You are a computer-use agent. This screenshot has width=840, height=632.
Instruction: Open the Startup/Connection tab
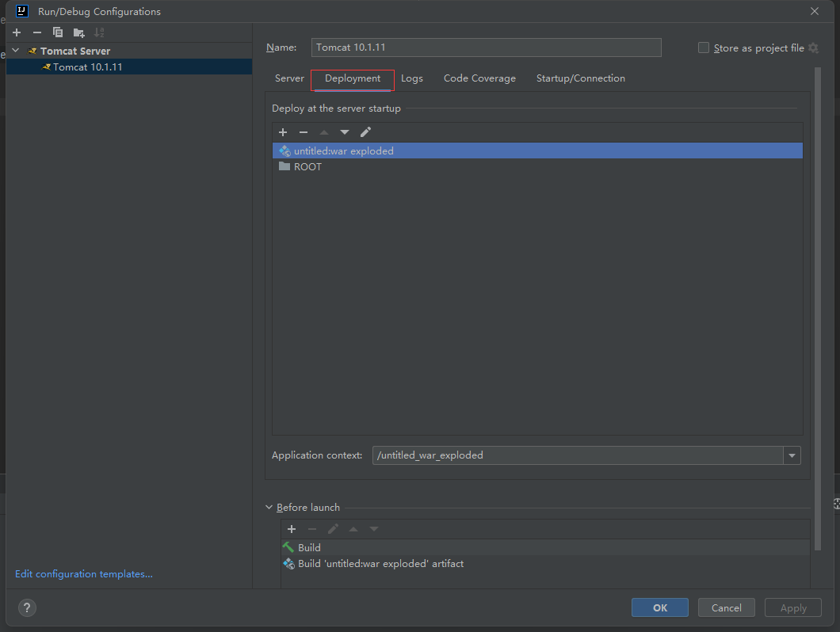click(580, 78)
